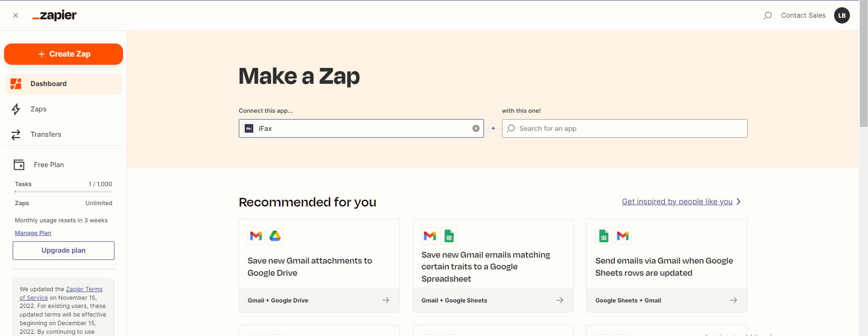
Task: Click the Make a Zap heading
Action: coord(299,76)
